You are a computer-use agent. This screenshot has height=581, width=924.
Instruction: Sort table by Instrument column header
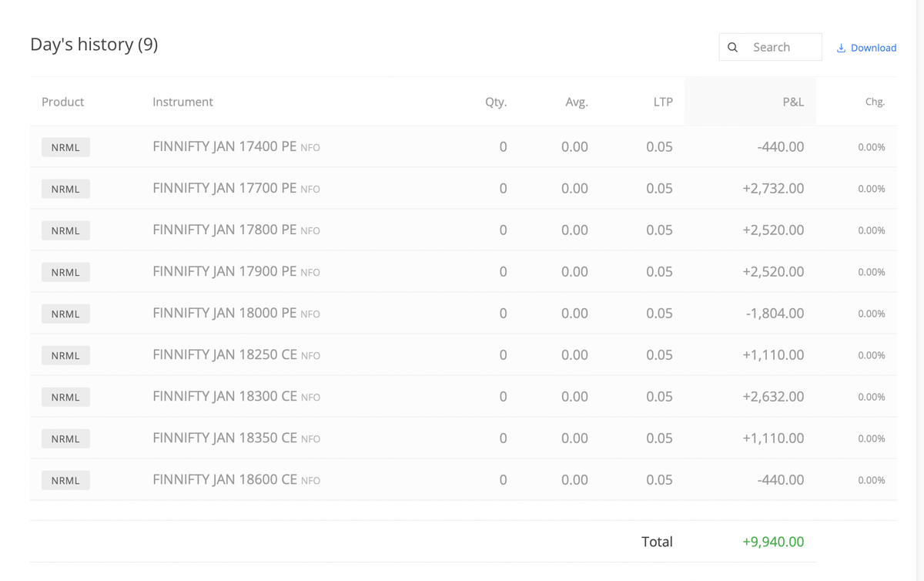pos(182,102)
